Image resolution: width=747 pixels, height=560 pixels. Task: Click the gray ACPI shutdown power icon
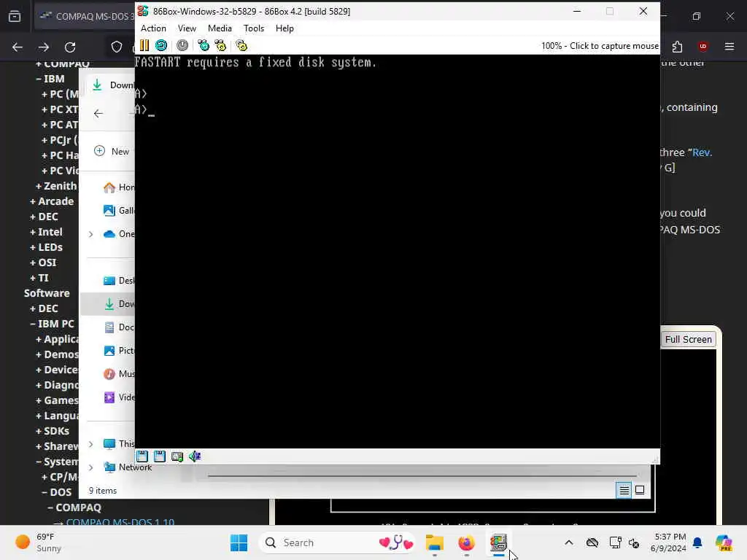(x=182, y=45)
